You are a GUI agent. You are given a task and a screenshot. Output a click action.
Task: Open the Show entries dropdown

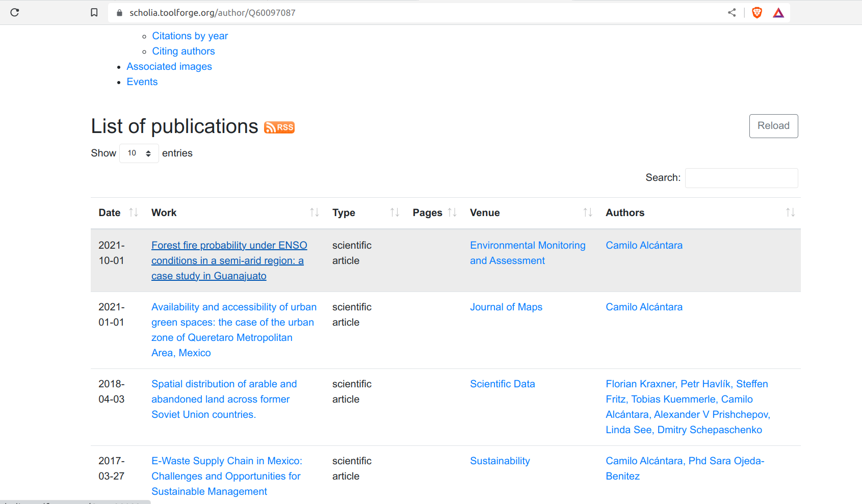pyautogui.click(x=139, y=153)
